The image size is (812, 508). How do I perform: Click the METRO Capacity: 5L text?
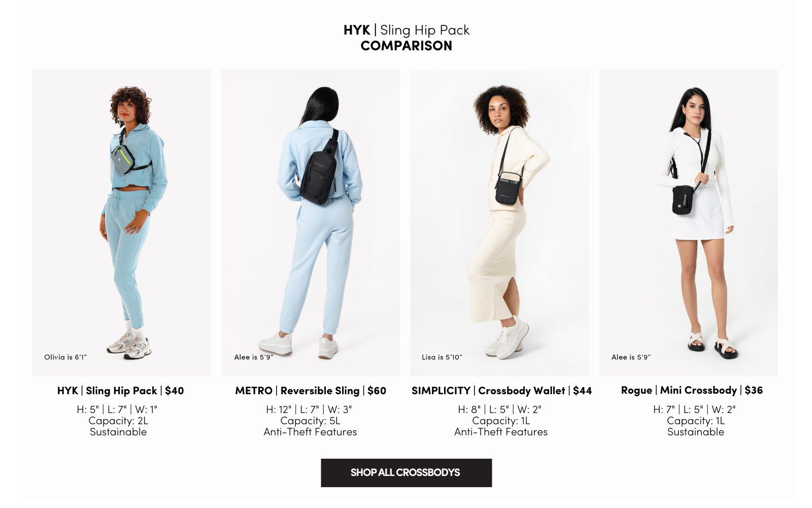pos(311,421)
